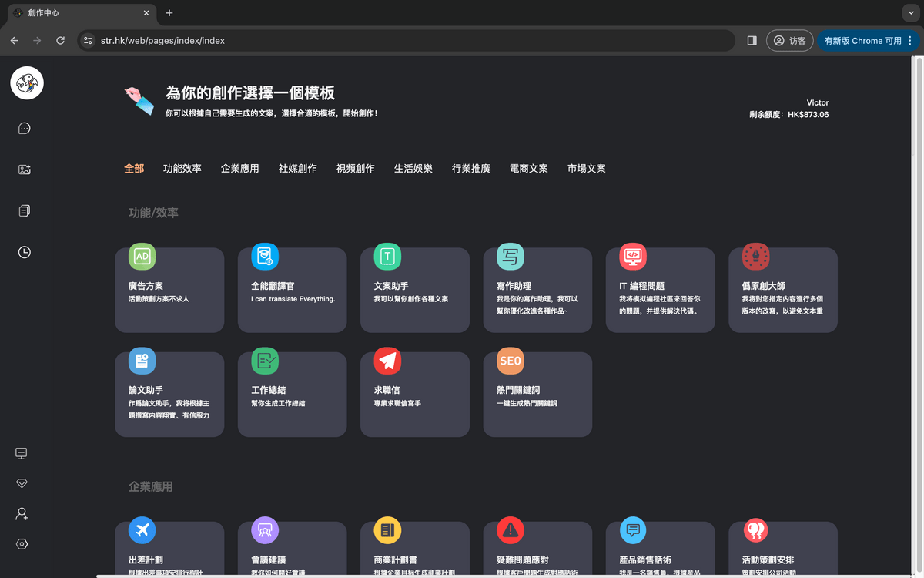The image size is (924, 578).
Task: Select the image generation sidebar icon
Action: click(x=24, y=170)
